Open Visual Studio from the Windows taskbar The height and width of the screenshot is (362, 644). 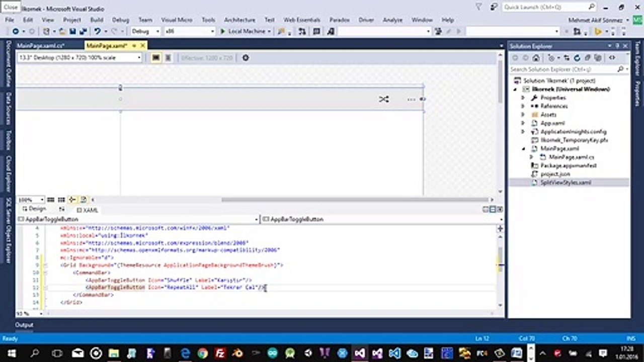tap(359, 353)
